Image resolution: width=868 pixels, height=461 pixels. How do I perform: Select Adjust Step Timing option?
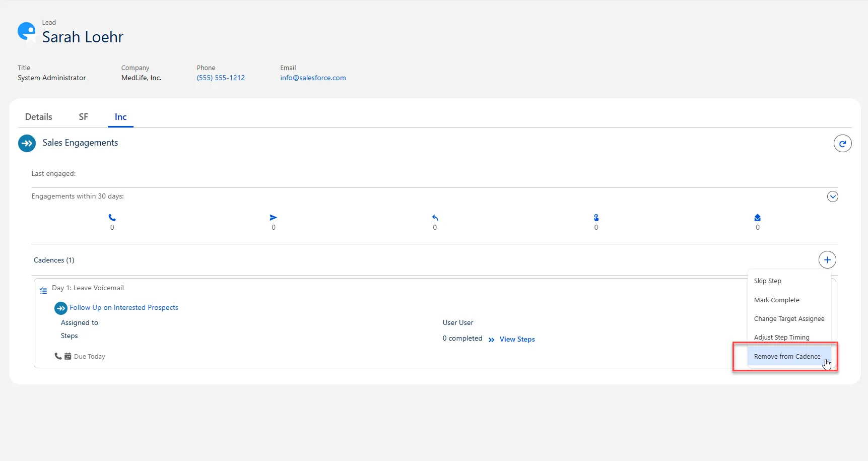(x=781, y=338)
